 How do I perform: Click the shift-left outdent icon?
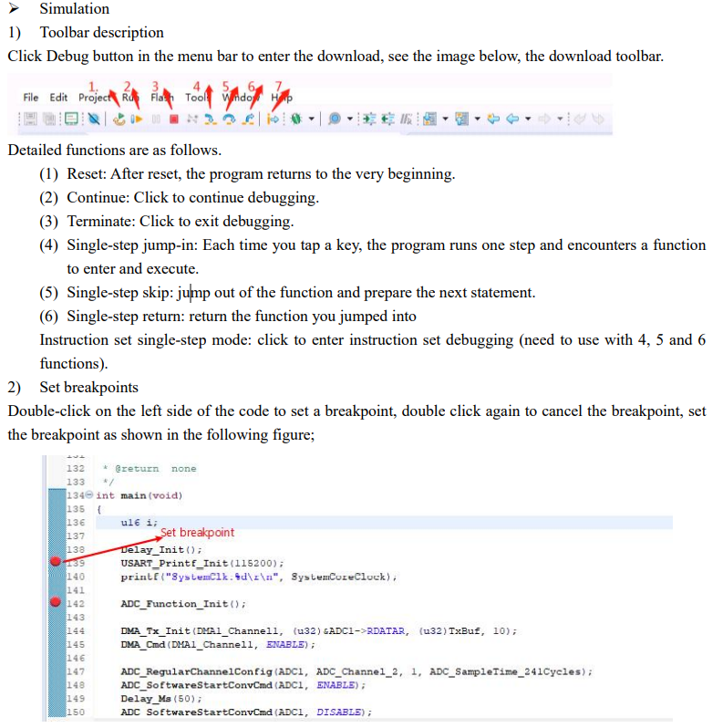pyautogui.click(x=388, y=120)
